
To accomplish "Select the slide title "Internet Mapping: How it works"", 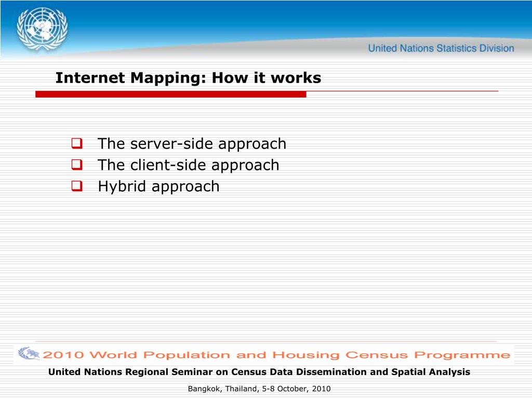I will 188,78.
